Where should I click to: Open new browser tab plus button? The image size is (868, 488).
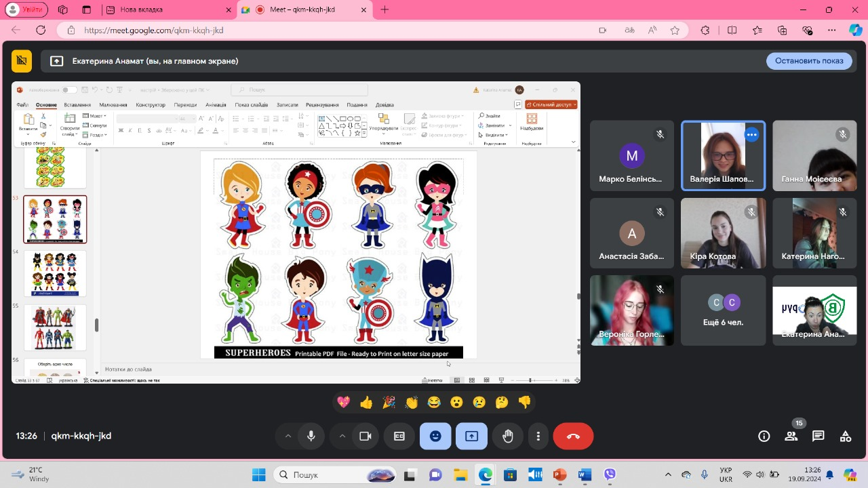click(384, 9)
